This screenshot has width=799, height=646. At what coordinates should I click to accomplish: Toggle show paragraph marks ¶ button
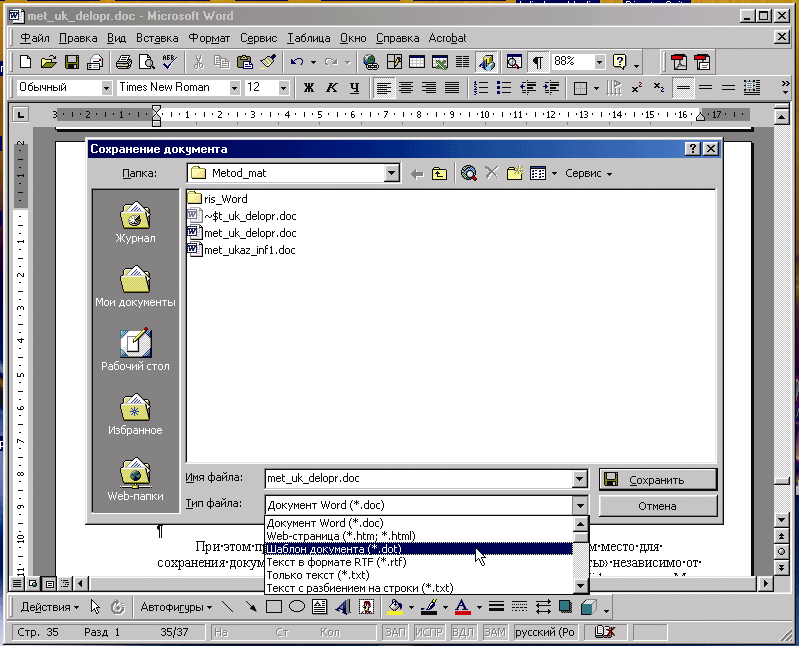(x=537, y=62)
